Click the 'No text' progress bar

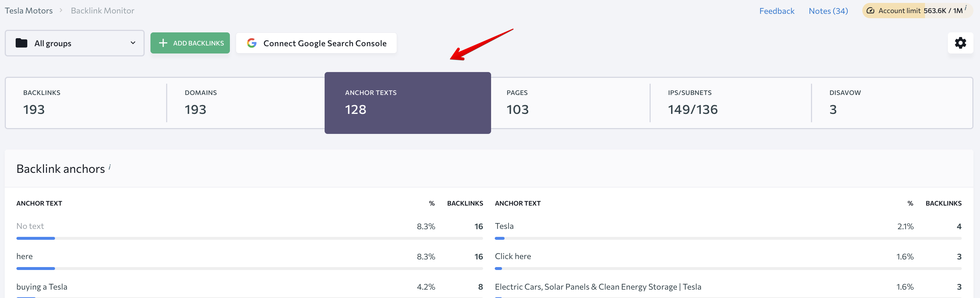pyautogui.click(x=250, y=238)
